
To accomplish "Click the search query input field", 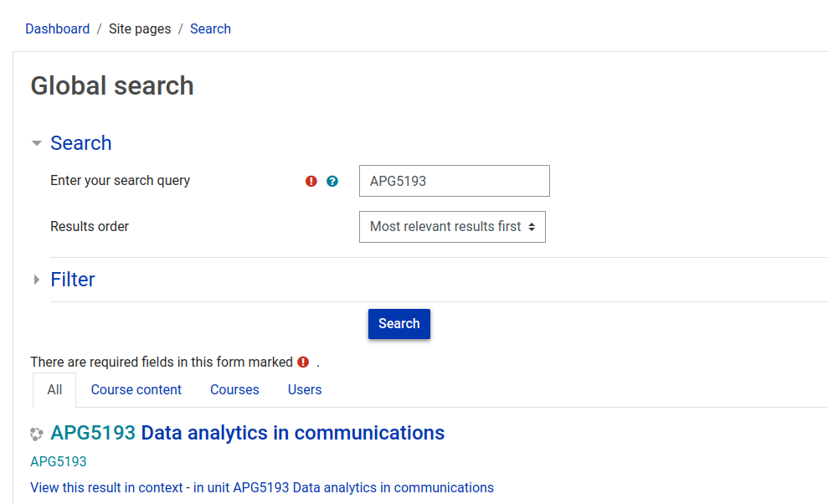I will (454, 181).
